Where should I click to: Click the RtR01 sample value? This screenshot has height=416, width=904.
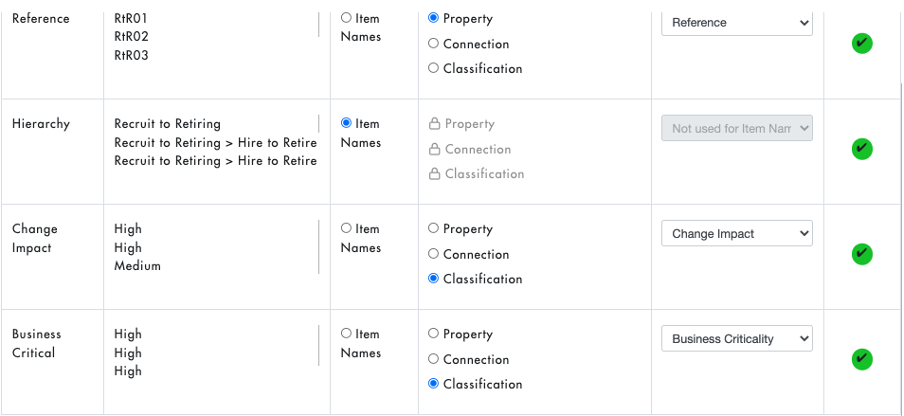(131, 18)
